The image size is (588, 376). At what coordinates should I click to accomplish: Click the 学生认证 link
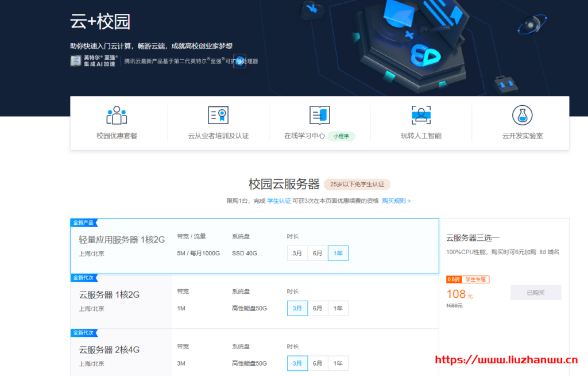pyautogui.click(x=278, y=201)
